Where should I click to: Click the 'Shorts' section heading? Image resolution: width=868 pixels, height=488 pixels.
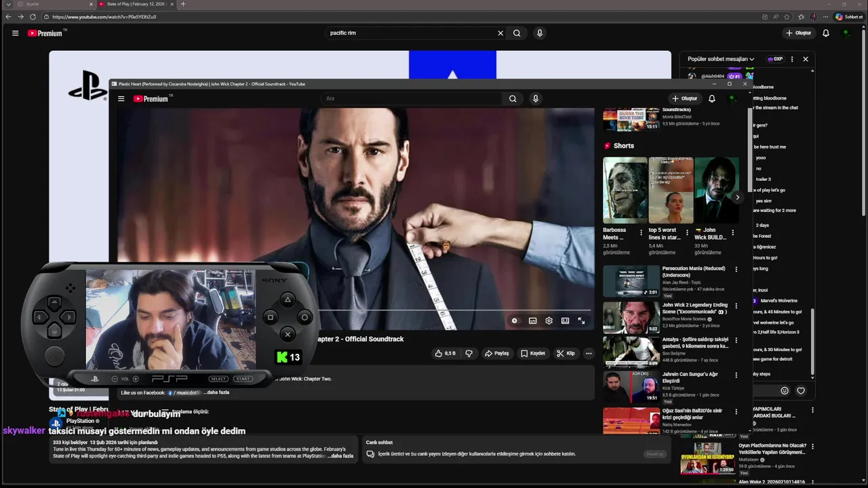[623, 146]
